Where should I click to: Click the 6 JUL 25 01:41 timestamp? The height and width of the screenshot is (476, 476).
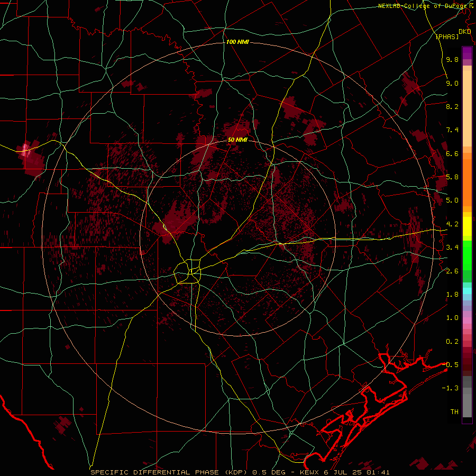pyautogui.click(x=356, y=472)
